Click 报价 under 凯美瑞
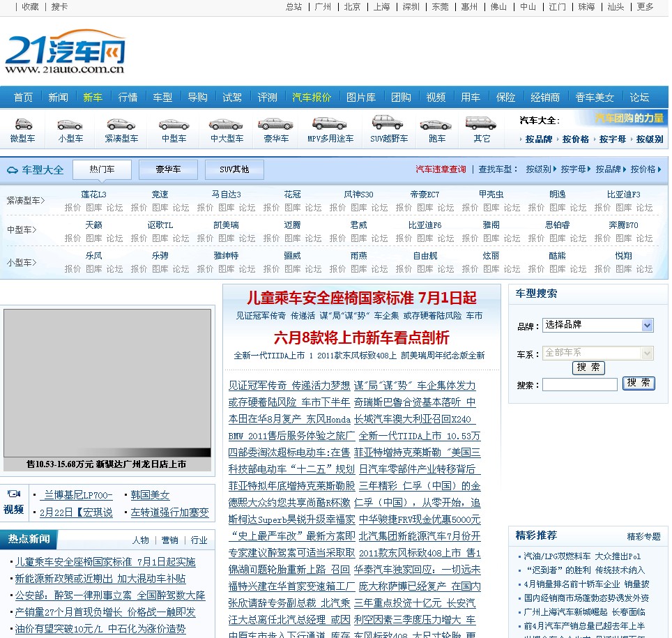 [x=205, y=238]
